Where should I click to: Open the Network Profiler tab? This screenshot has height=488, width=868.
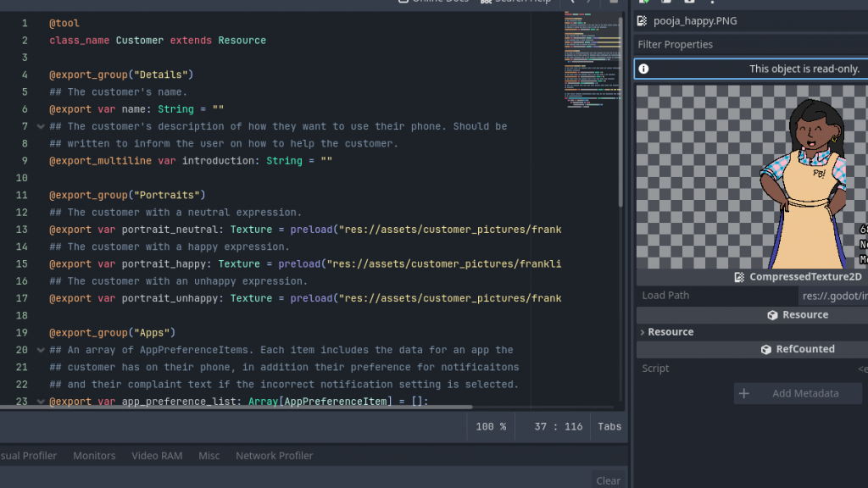(274, 456)
